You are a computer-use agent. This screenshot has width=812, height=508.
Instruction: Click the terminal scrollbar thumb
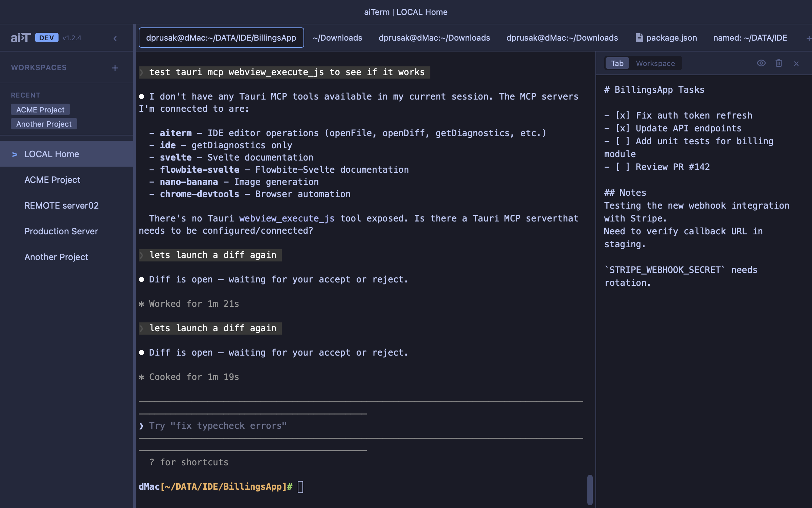coord(590,489)
